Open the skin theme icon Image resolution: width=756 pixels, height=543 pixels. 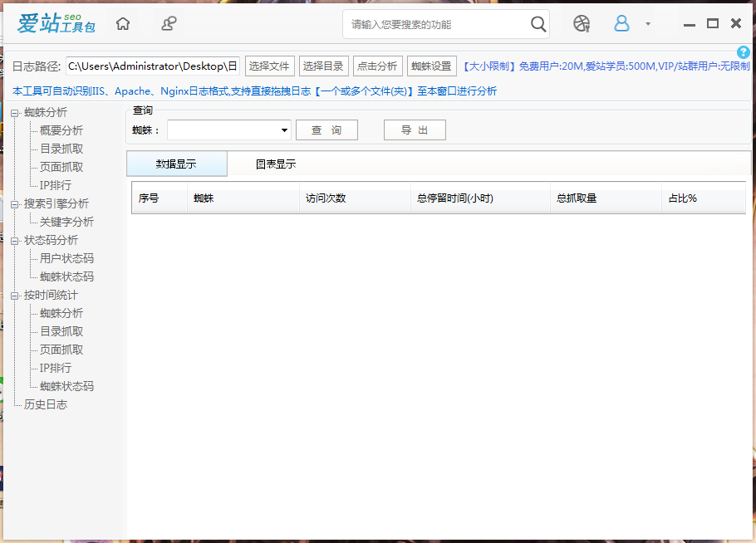(x=582, y=24)
